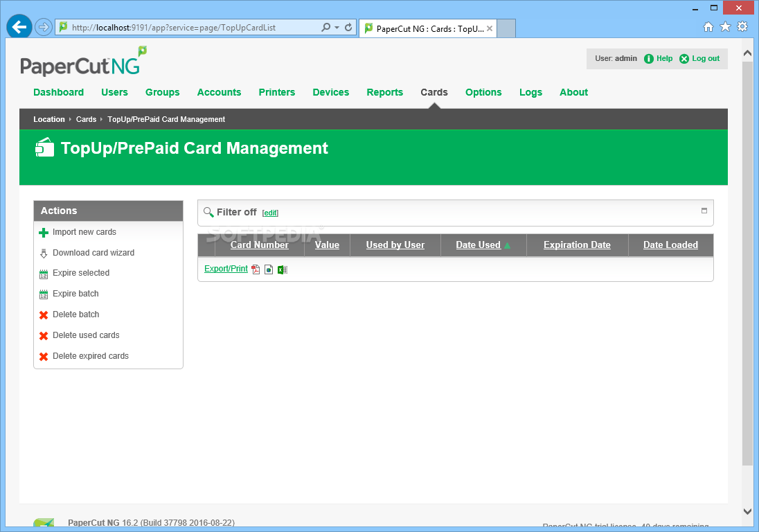Export card list as HTML icon

[269, 269]
